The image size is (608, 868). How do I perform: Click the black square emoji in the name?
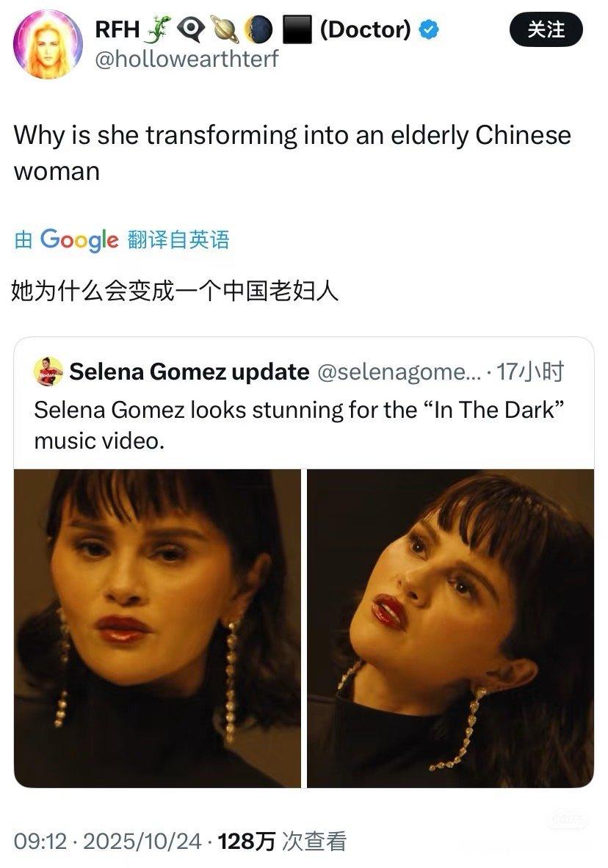(297, 29)
